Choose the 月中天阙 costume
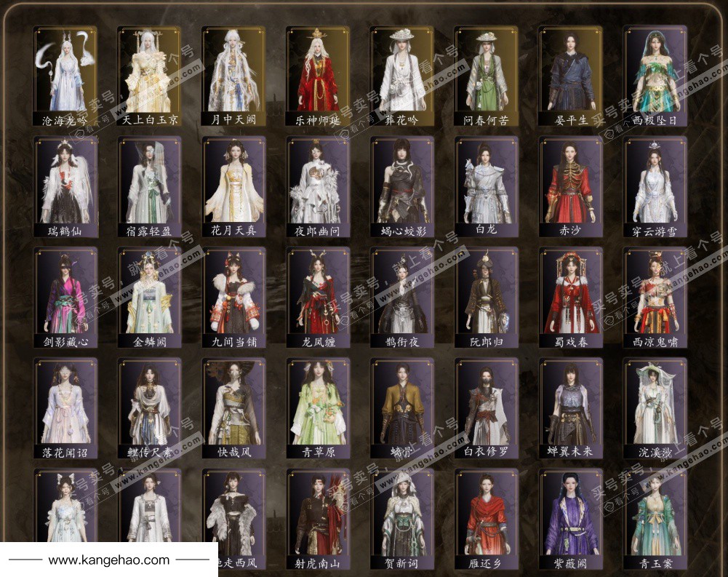Screen dimensions: 728x577 233,76
